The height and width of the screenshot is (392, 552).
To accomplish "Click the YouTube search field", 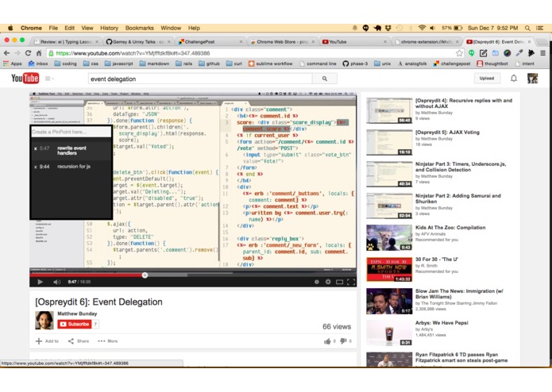I will tap(200, 79).
